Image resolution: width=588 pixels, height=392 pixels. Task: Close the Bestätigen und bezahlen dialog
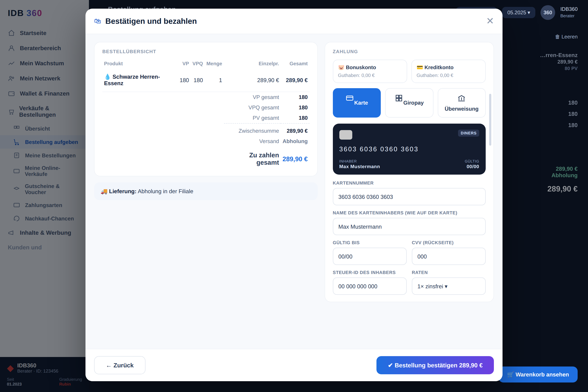pos(490,21)
